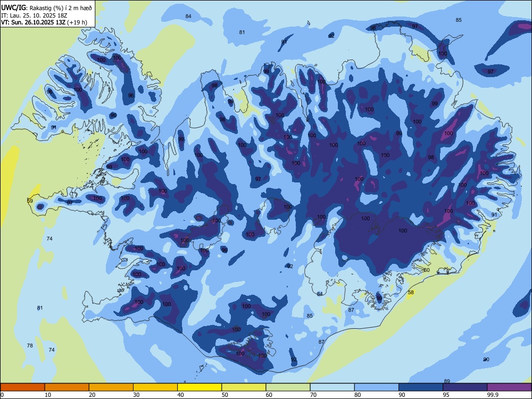Click legend tick label 10
Image resolution: width=532 pixels, height=399 pixels.
(48, 395)
